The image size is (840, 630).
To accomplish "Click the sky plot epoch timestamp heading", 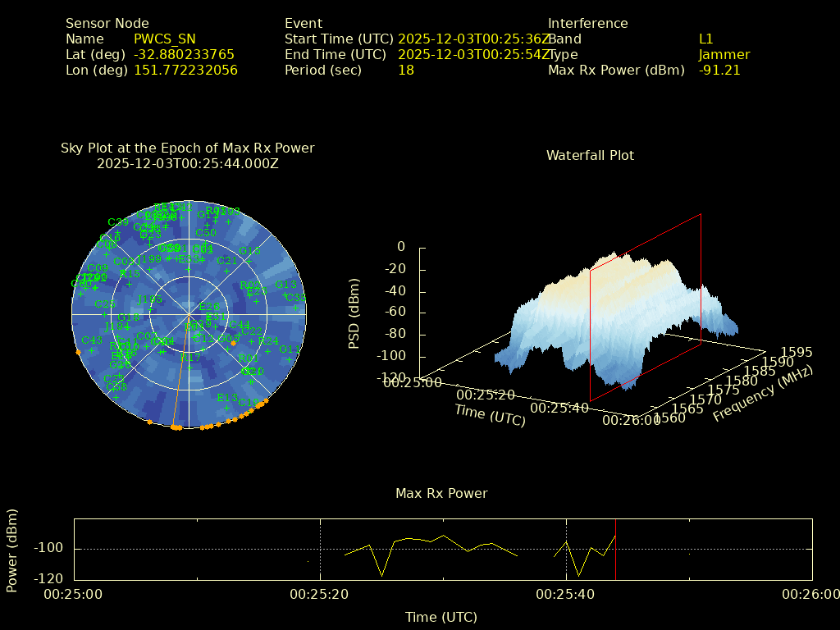I will point(187,163).
